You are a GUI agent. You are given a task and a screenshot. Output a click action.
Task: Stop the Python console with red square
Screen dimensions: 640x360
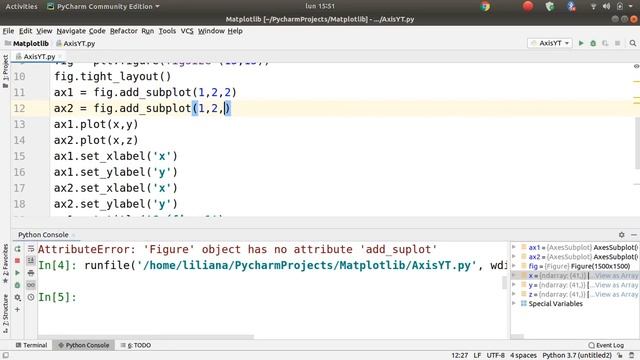(18, 260)
